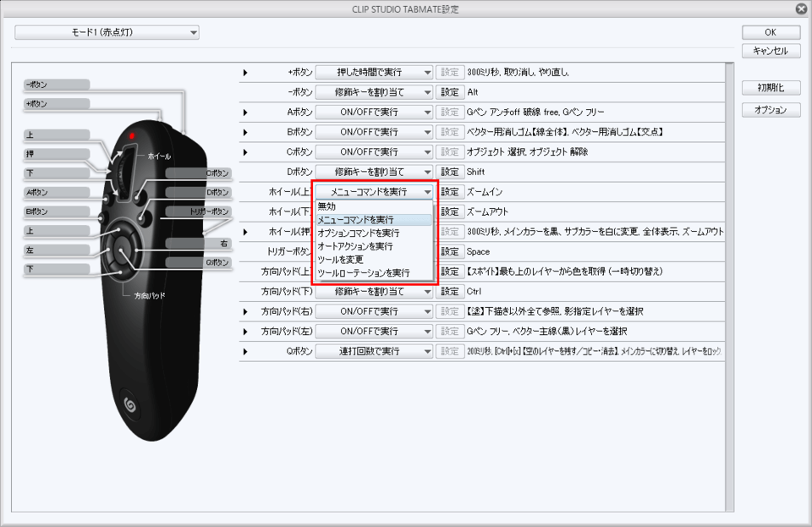Open the Dボタン action dropdown
The height and width of the screenshot is (527, 812).
(x=375, y=172)
